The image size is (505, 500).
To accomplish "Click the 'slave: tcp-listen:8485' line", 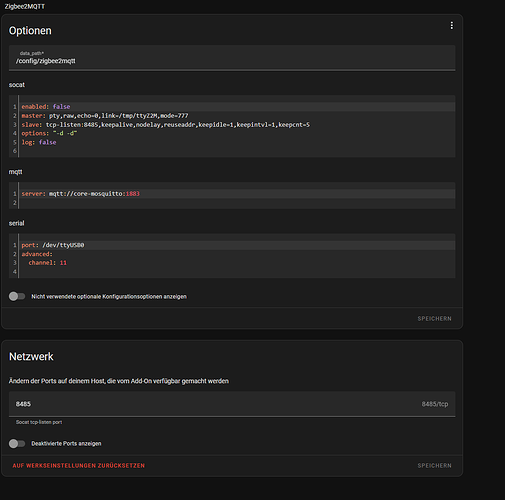I will tap(166, 125).
